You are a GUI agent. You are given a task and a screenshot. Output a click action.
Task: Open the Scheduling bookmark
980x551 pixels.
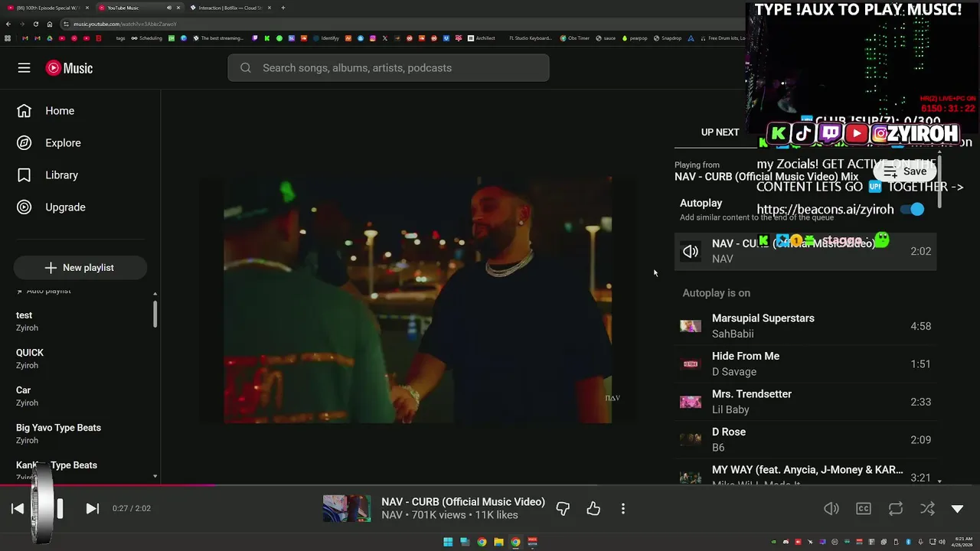[146, 38]
